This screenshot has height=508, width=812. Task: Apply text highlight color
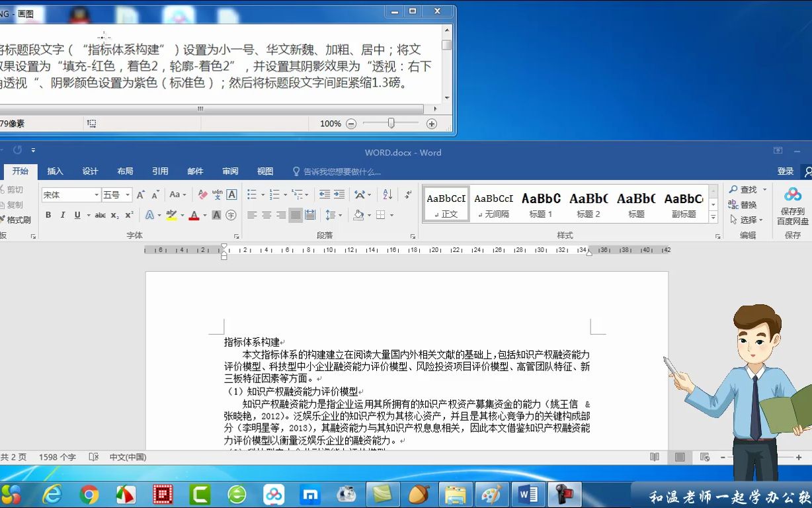pos(170,215)
